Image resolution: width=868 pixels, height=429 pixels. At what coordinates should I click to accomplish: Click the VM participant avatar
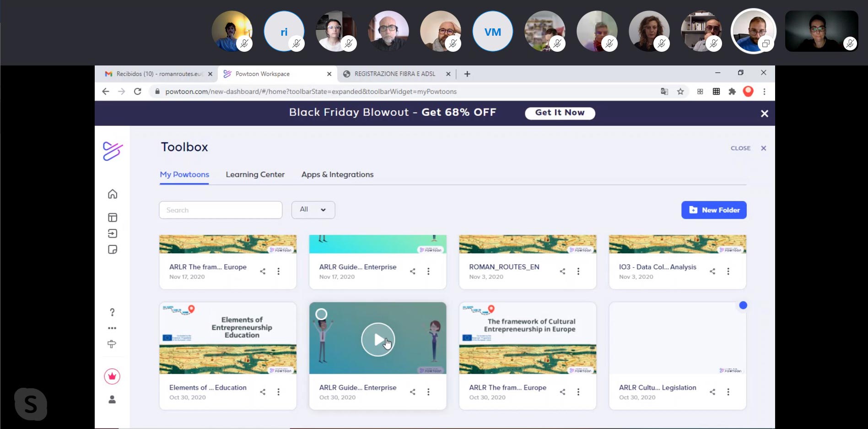coord(493,32)
